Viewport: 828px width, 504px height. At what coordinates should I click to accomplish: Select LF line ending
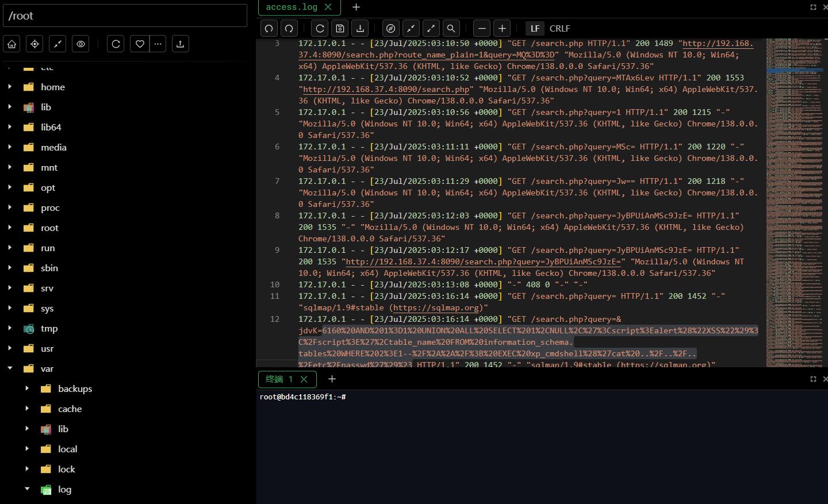[535, 28]
